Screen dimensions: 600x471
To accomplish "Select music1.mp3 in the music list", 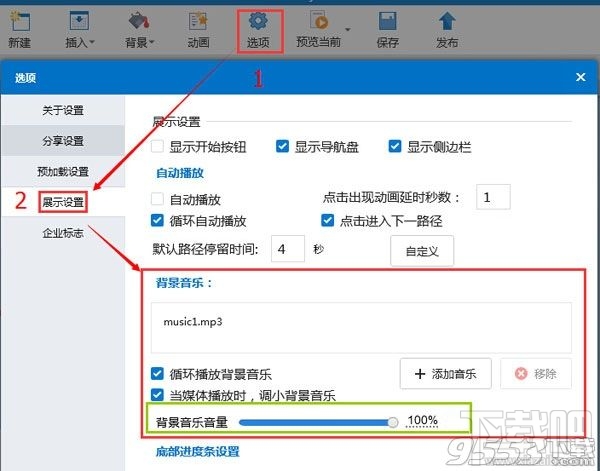I will click(193, 322).
